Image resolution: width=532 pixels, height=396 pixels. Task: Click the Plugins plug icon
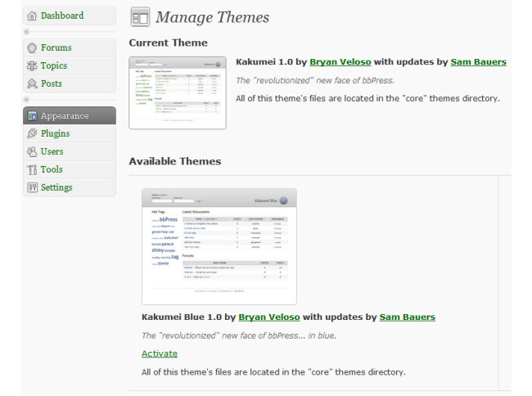[x=32, y=133]
